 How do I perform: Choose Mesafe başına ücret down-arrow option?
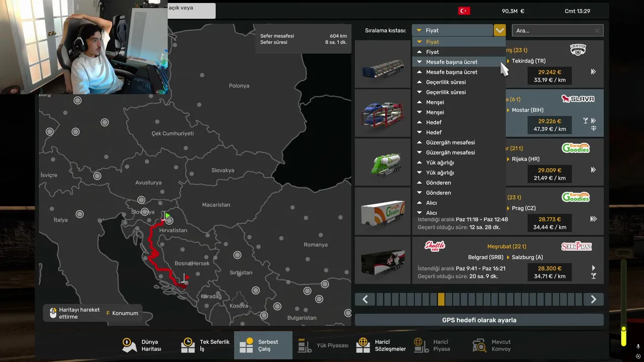[459, 62]
